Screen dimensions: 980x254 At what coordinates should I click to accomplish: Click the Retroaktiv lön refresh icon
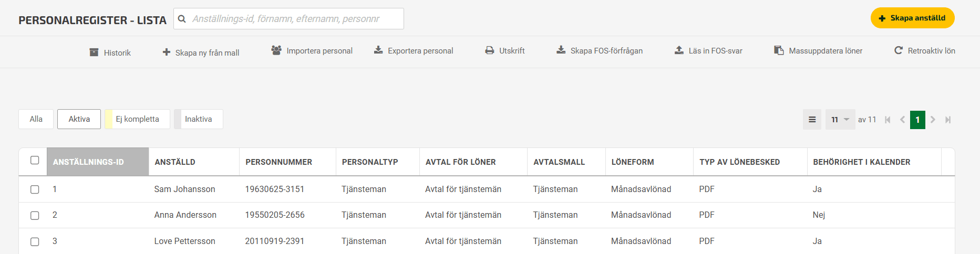899,50
